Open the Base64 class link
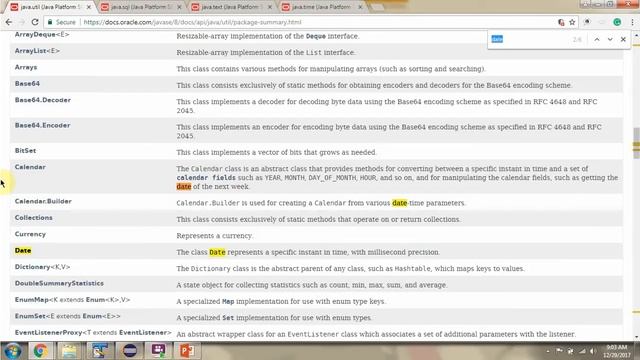 (27, 84)
